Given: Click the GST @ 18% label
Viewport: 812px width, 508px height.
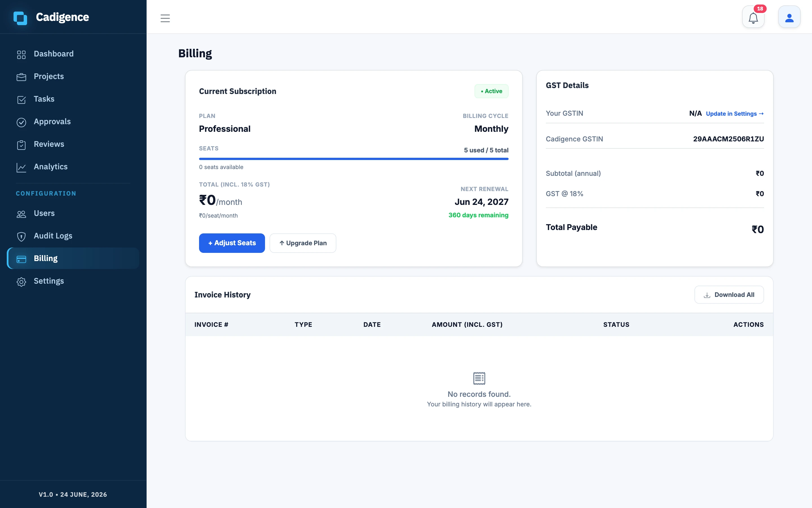Looking at the screenshot, I should [564, 194].
